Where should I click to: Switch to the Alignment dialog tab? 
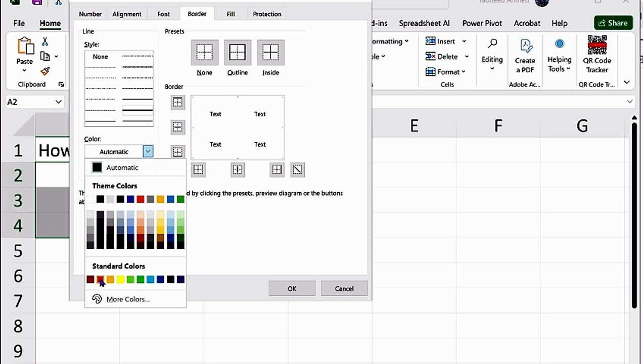tap(127, 14)
